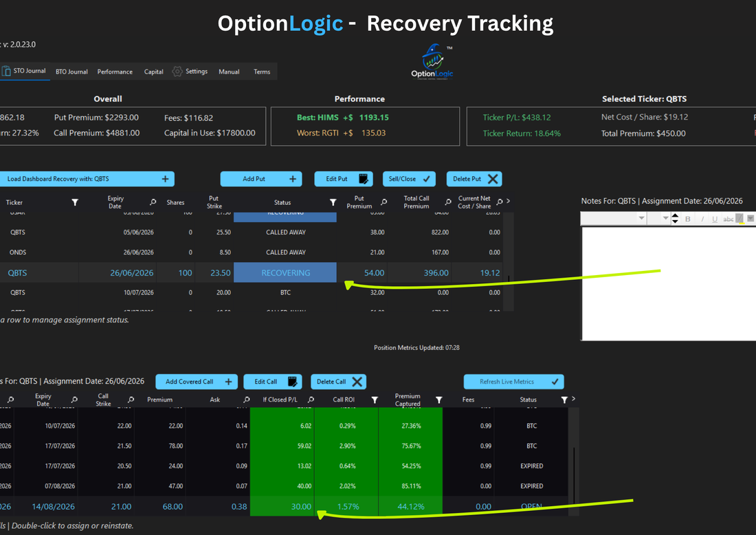Click inside the QBTS notes text area

click(x=669, y=284)
